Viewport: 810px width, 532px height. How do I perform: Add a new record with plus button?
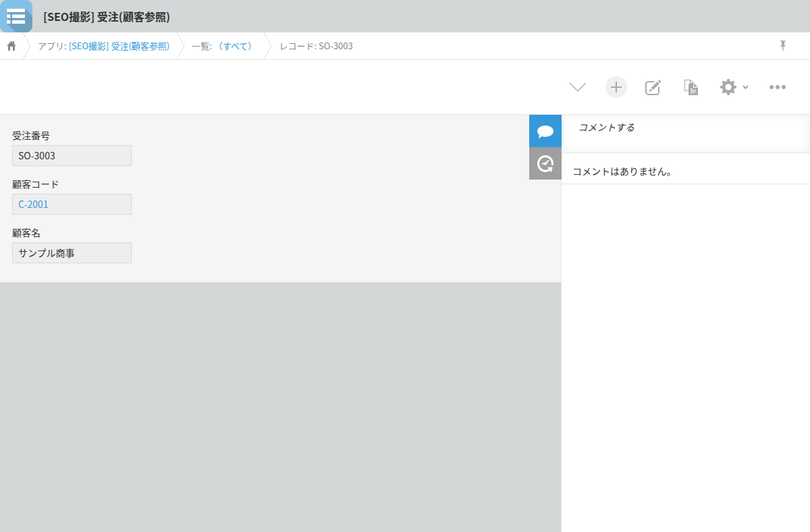616,87
